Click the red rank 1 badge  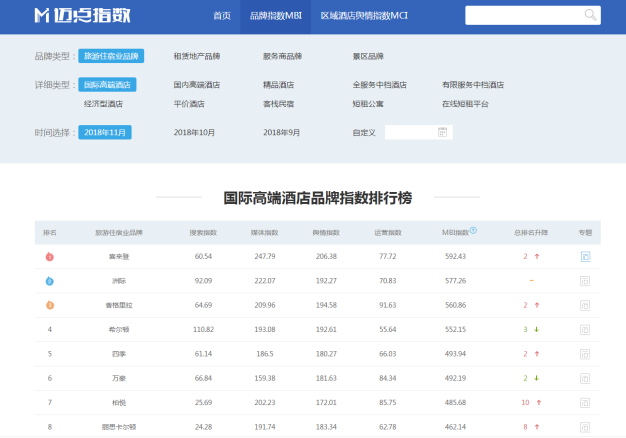[x=50, y=257]
